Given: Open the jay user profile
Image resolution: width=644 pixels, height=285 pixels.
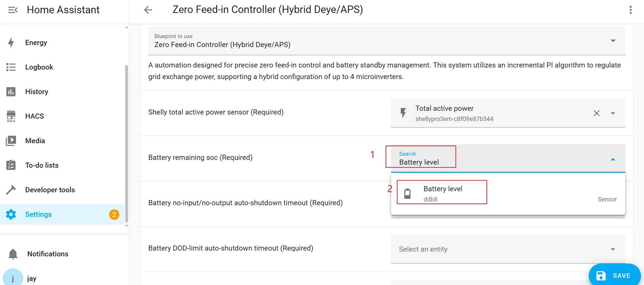Looking at the screenshot, I should coord(31,279).
